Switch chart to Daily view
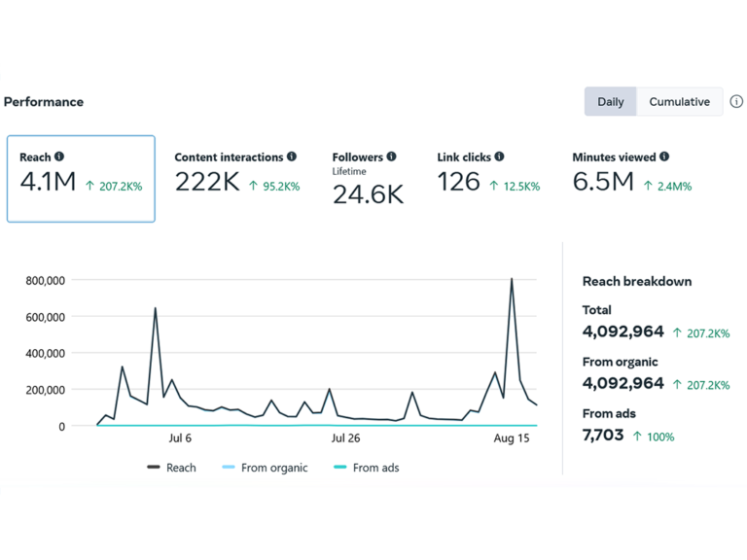 (611, 102)
